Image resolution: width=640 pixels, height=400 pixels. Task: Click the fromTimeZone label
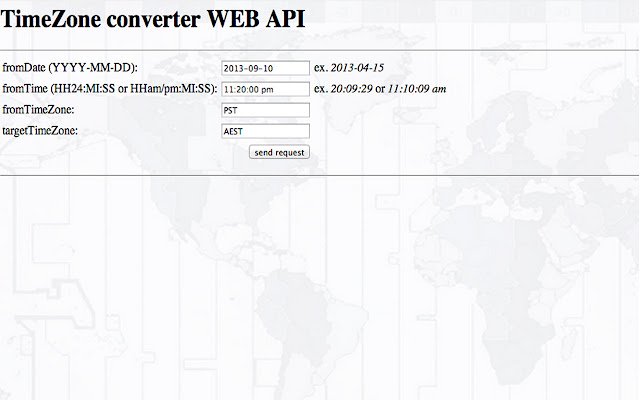coord(38,109)
